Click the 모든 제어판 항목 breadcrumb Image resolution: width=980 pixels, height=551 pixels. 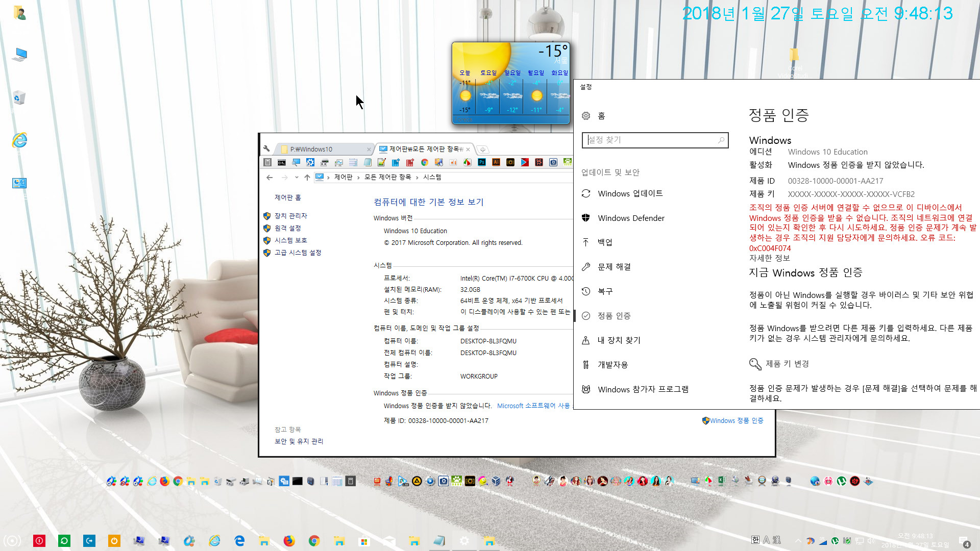[x=387, y=177]
